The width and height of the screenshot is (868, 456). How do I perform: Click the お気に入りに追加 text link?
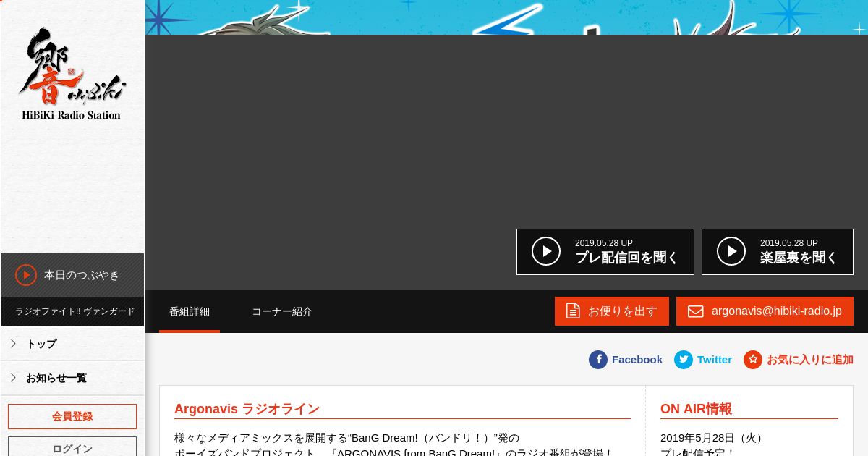tap(810, 360)
